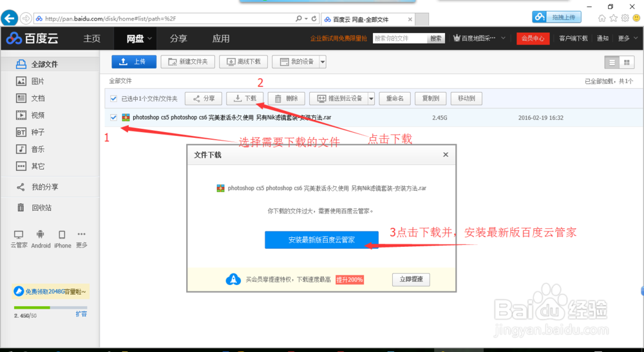Click 新建文件夹 new folder
The image size is (644, 352).
(188, 62)
